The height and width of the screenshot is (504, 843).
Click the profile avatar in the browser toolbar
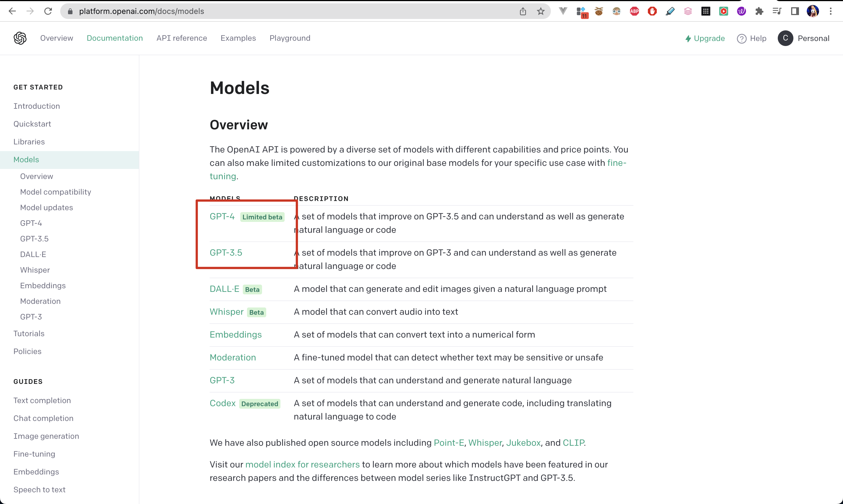click(x=812, y=11)
